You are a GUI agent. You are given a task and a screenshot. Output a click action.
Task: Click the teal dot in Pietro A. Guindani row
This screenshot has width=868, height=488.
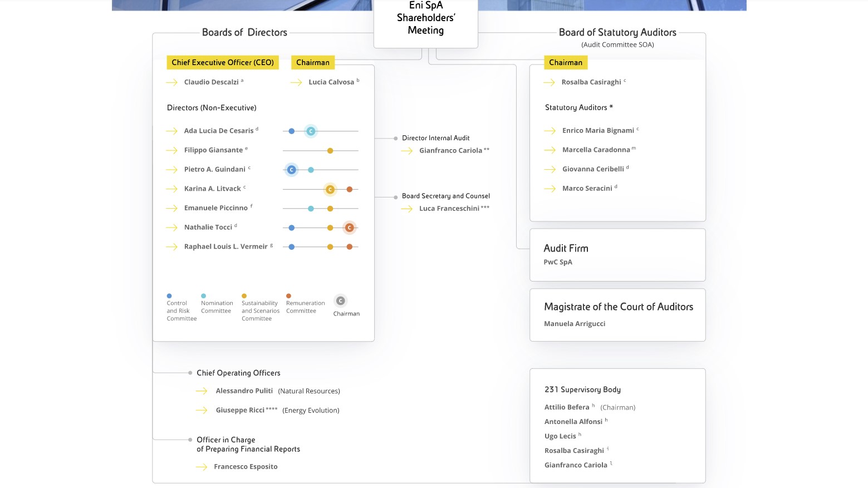point(311,170)
